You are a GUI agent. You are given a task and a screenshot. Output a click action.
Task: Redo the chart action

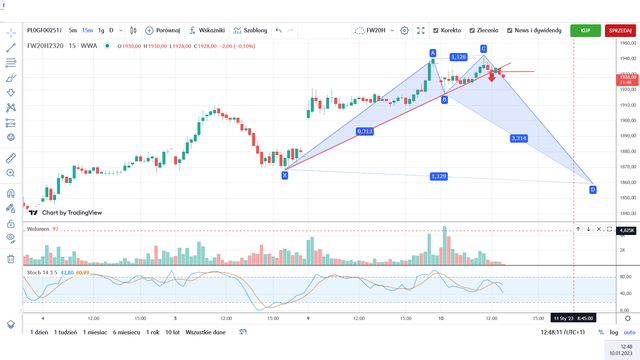[x=290, y=31]
